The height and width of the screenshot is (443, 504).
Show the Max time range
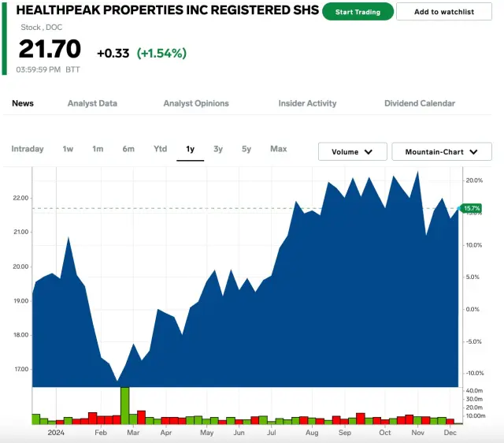pos(278,149)
